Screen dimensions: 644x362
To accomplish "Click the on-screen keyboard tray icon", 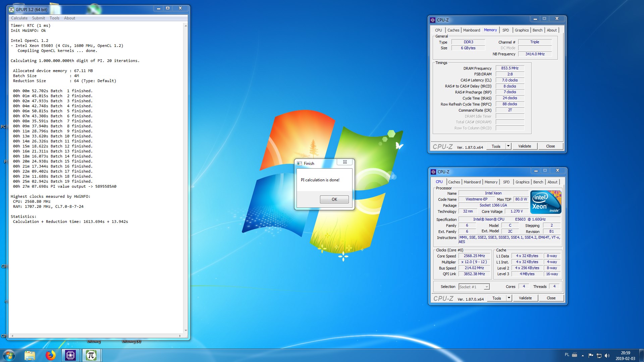I will tap(575, 355).
